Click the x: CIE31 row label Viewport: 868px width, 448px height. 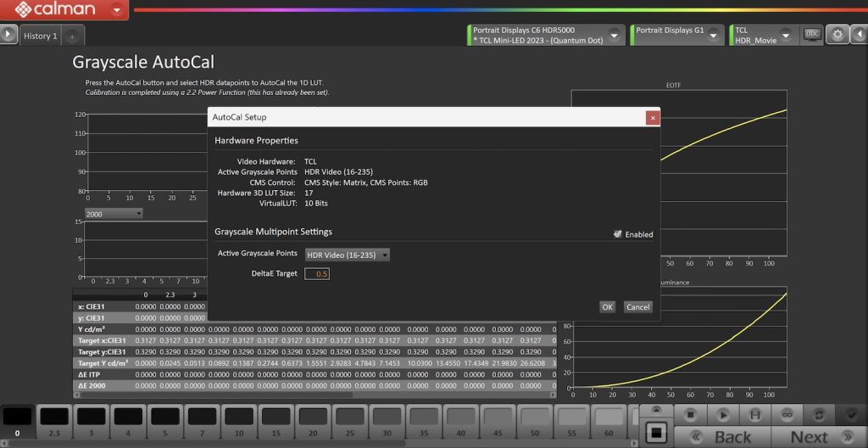tap(92, 306)
